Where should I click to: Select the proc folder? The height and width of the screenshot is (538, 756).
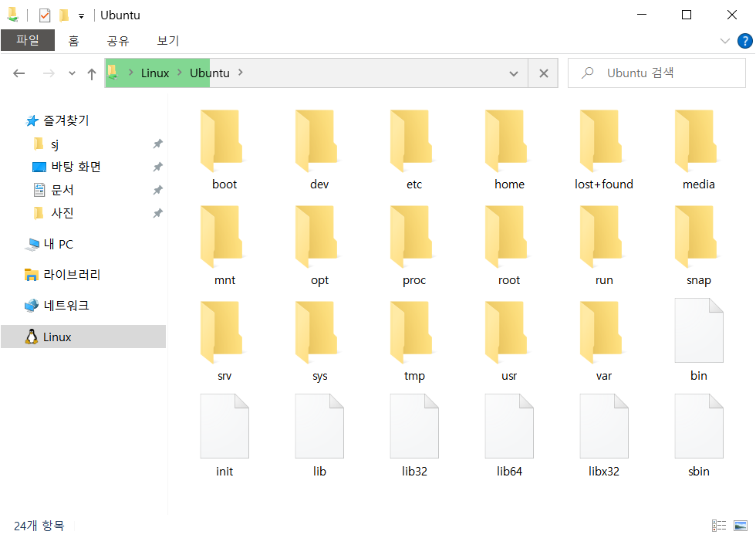414,245
